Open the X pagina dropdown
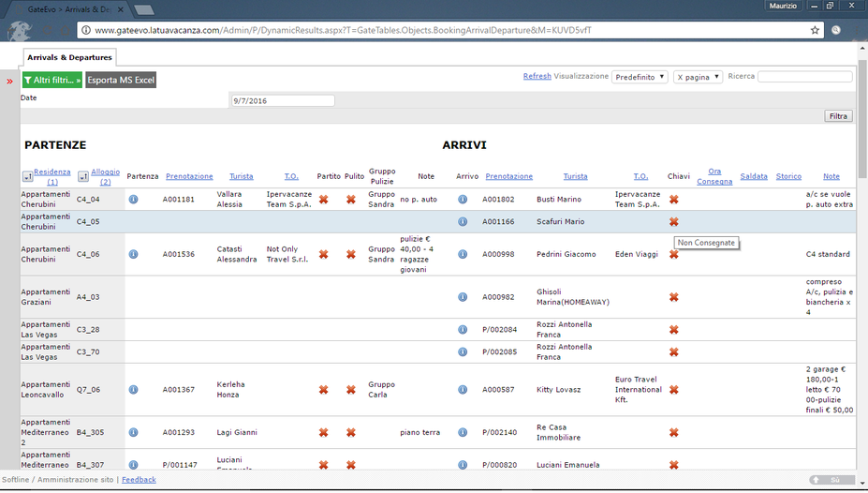 [x=698, y=77]
